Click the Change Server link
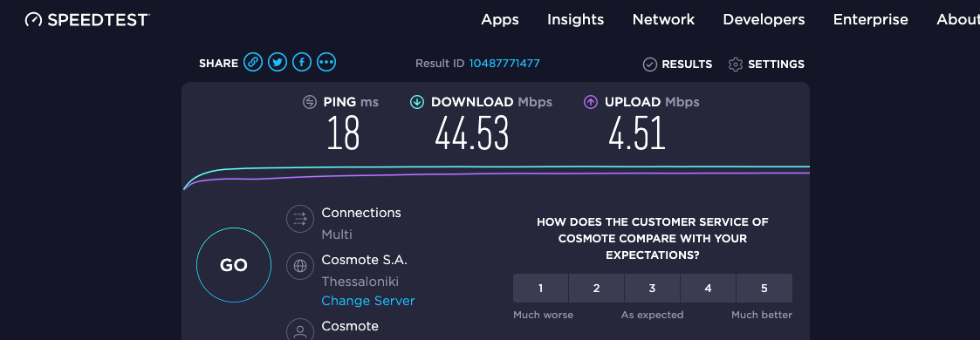This screenshot has height=340, width=980. [368, 301]
